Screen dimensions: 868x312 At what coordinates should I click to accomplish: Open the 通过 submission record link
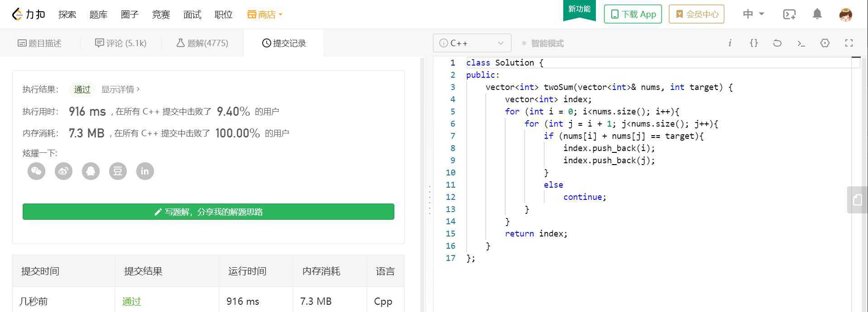click(131, 301)
